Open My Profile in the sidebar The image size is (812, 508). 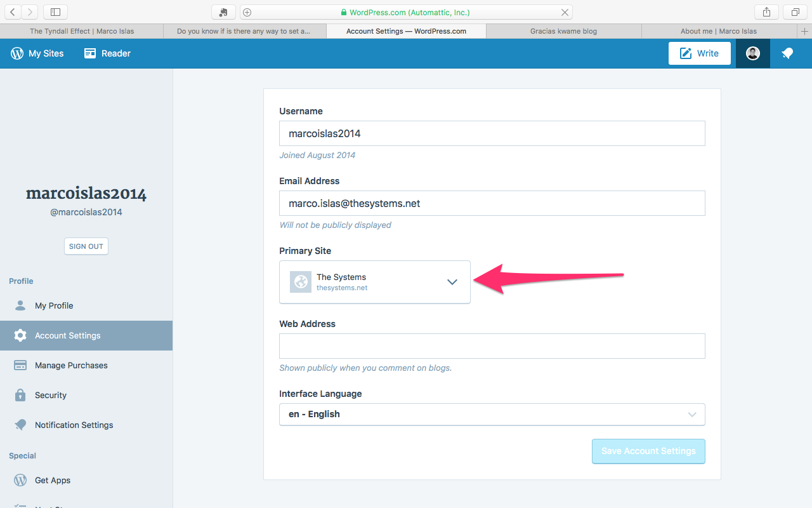click(x=86, y=305)
